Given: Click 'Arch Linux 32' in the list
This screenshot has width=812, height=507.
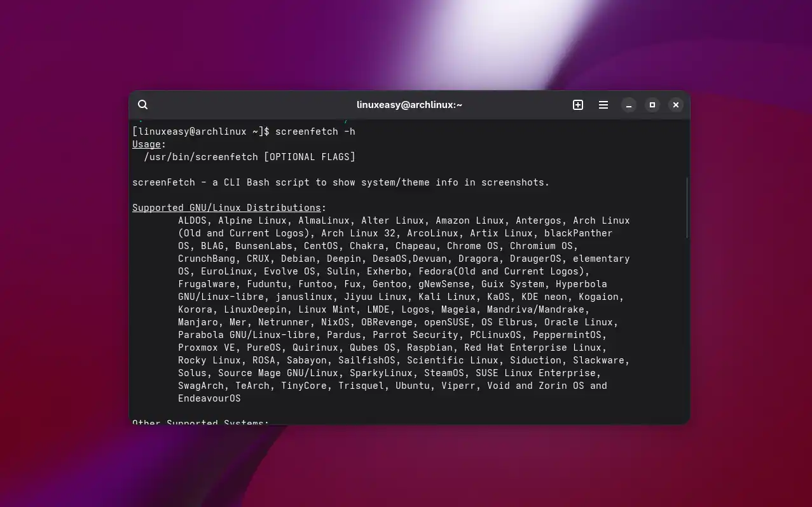Looking at the screenshot, I should pos(358,233).
